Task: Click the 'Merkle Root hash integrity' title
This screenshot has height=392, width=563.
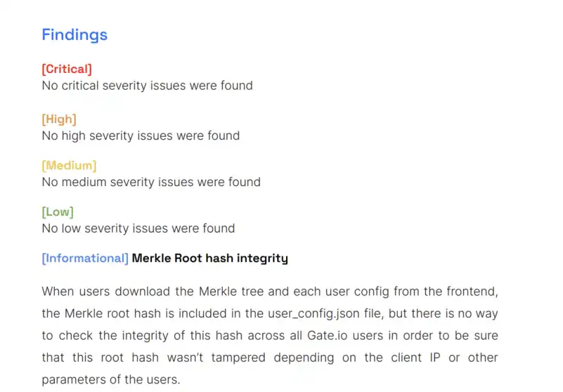Action: pyautogui.click(x=210, y=259)
